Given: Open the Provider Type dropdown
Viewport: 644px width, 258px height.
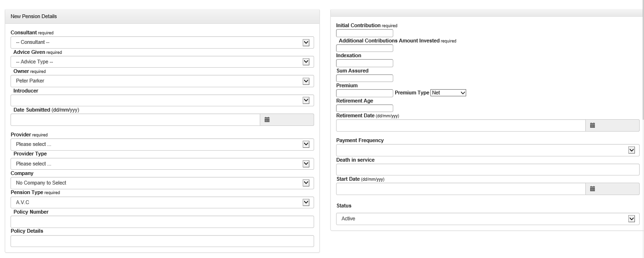Looking at the screenshot, I should pyautogui.click(x=162, y=164).
